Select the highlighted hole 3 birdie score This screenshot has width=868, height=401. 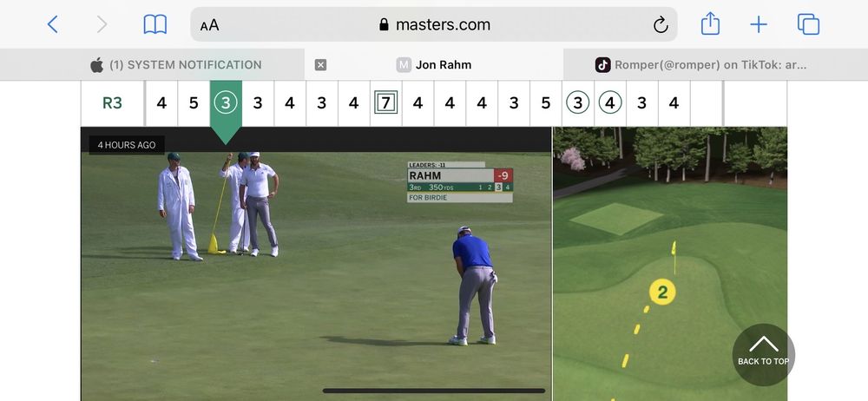point(226,103)
